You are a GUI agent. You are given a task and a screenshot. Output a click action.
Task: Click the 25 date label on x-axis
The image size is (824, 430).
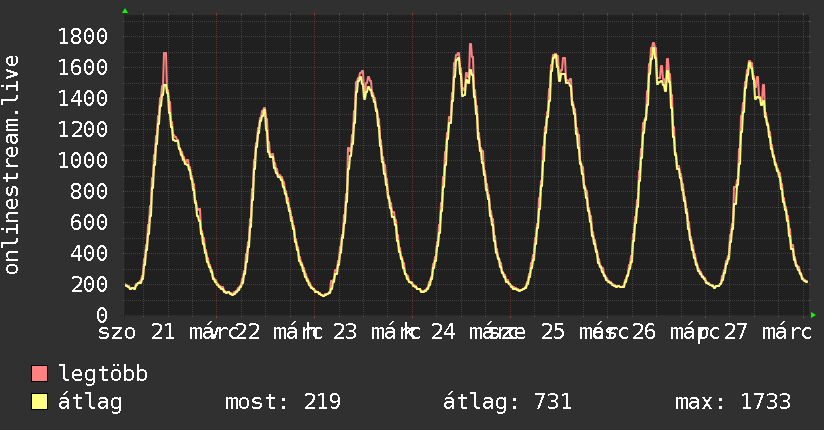click(x=553, y=332)
